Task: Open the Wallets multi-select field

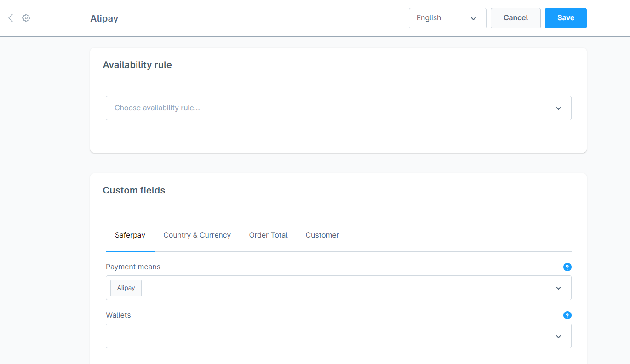Action: (x=331, y=336)
